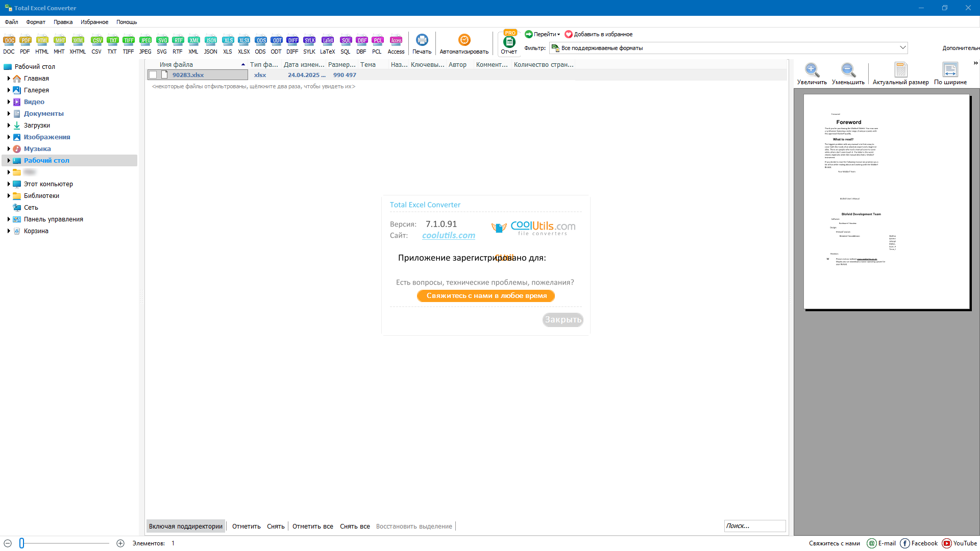Convert to Access format
The image size is (980, 551).
(396, 44)
